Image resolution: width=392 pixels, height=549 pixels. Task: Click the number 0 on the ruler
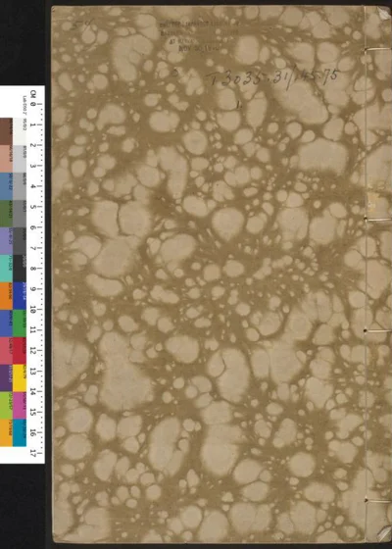(x=33, y=104)
